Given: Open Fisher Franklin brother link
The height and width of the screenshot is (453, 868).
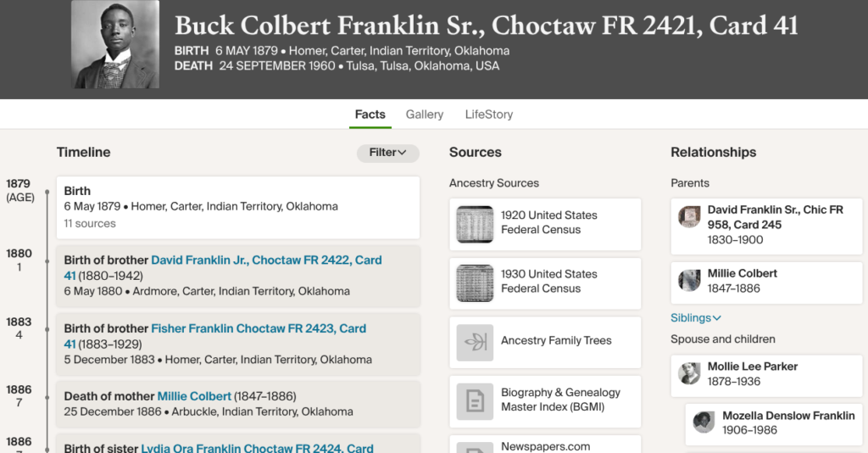Looking at the screenshot, I should click(x=259, y=328).
